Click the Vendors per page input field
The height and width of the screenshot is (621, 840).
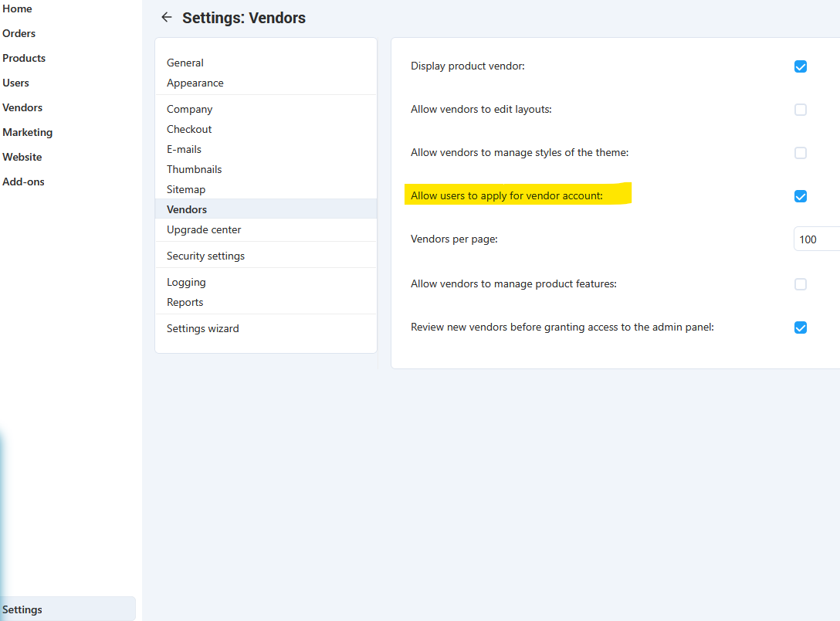pos(816,239)
